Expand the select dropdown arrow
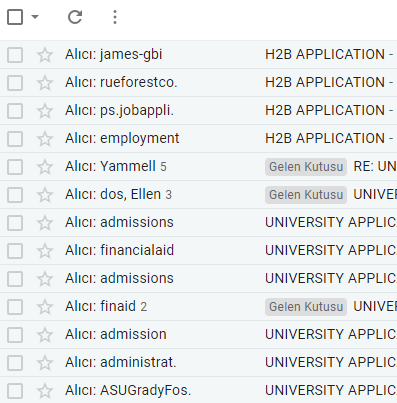Viewport: 397px width, 403px height. click(x=35, y=17)
